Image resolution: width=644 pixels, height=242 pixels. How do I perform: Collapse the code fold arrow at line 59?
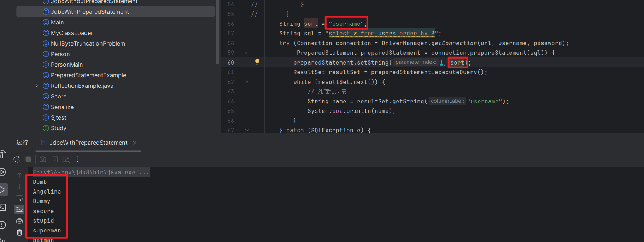click(x=247, y=53)
